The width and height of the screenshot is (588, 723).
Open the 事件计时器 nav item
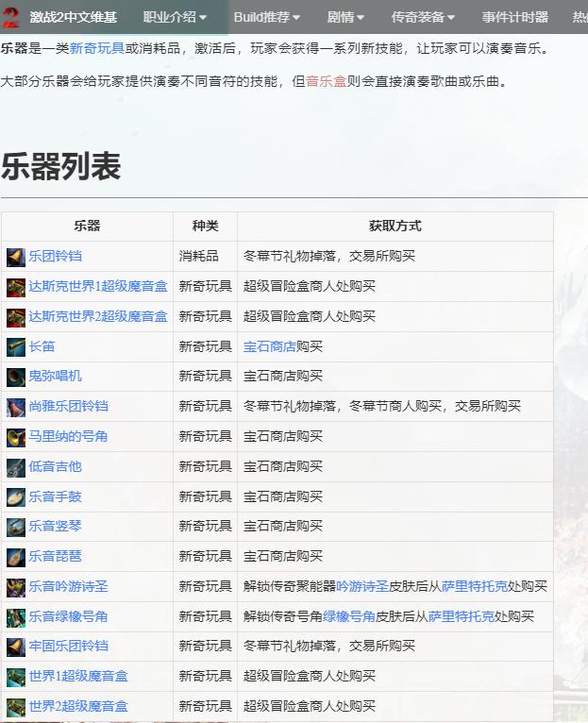pos(514,17)
